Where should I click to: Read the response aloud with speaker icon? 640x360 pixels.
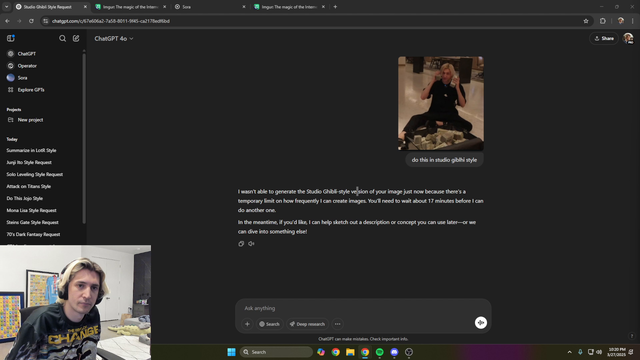click(251, 244)
